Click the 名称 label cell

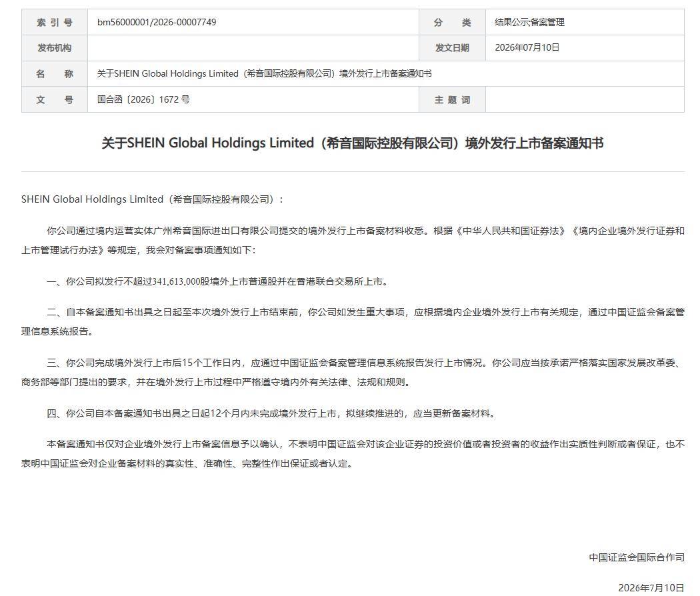click(55, 73)
